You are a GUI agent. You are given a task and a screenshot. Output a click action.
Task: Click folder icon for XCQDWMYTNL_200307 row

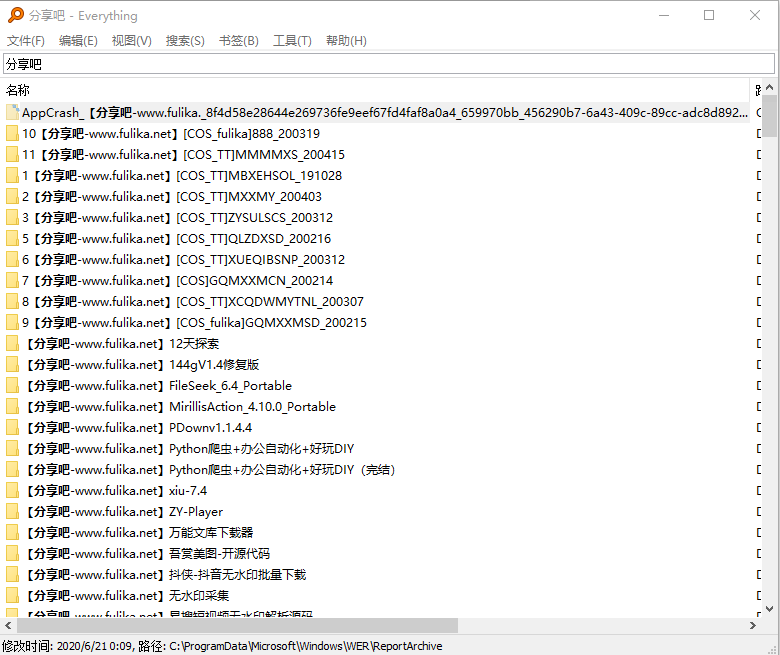(x=12, y=301)
